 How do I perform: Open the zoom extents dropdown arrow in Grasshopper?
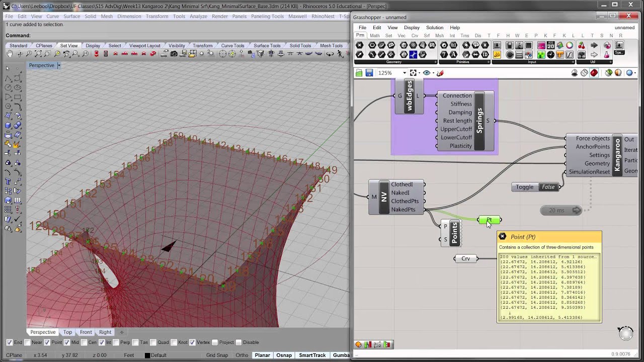[420, 73]
